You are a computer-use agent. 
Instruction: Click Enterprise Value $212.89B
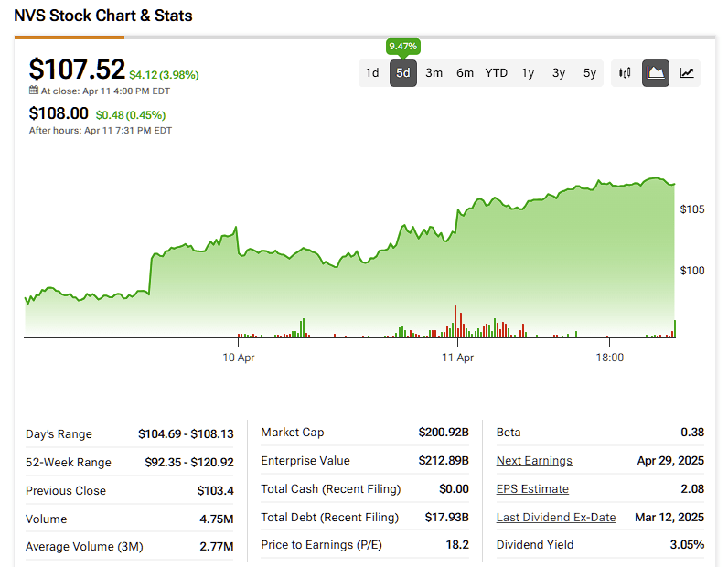click(444, 461)
